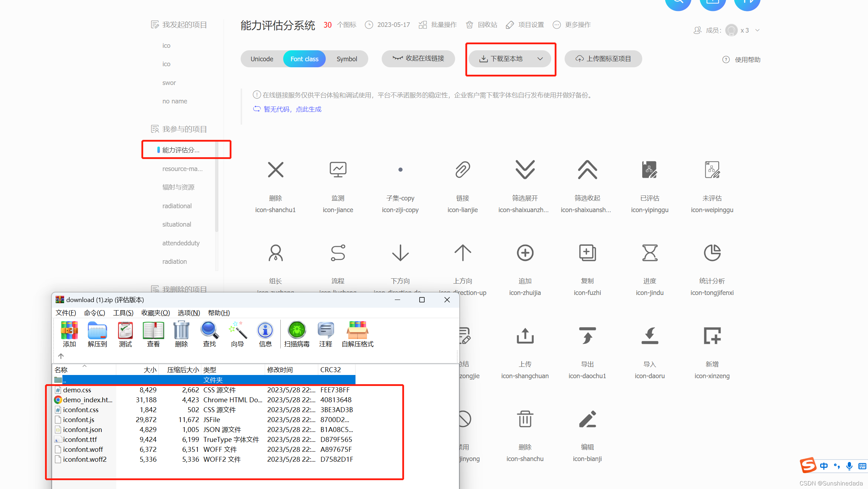Open the 选项(N) menu

(x=189, y=313)
